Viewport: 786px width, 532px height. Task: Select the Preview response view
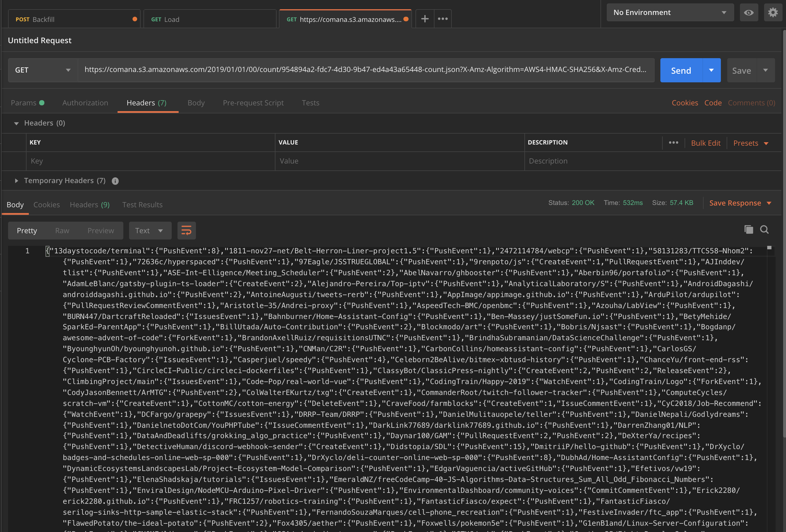coord(101,231)
